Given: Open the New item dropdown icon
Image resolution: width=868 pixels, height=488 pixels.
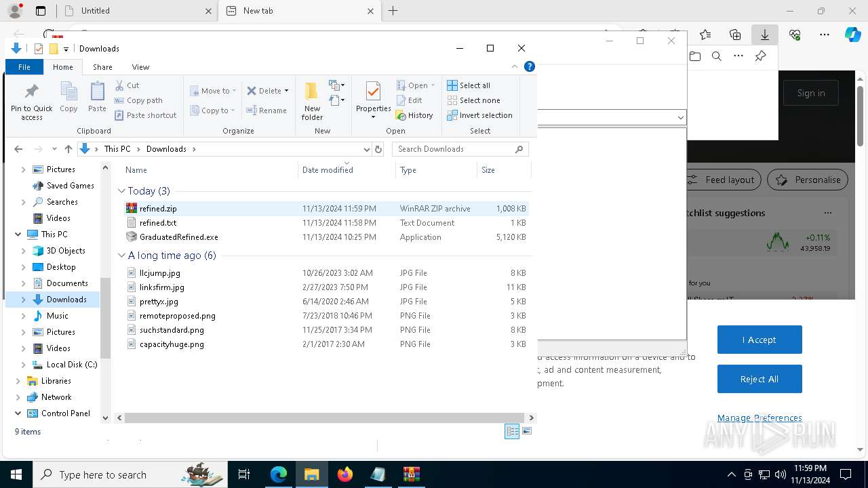Looking at the screenshot, I should (337, 85).
